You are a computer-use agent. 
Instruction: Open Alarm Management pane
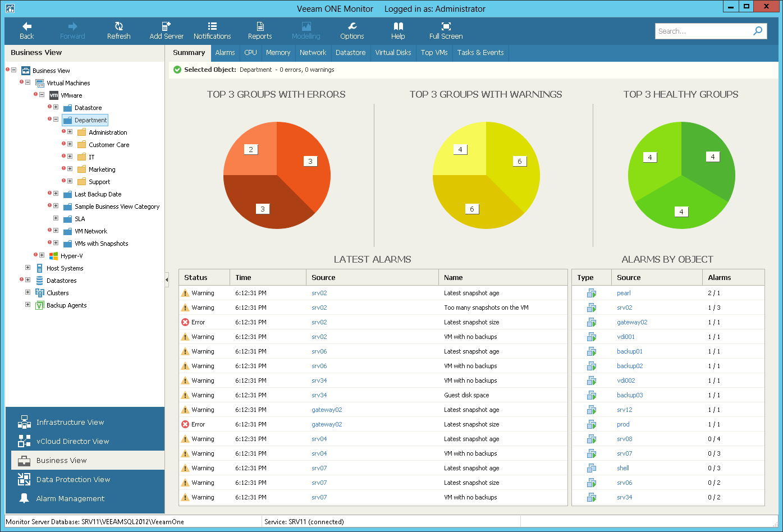point(85,498)
